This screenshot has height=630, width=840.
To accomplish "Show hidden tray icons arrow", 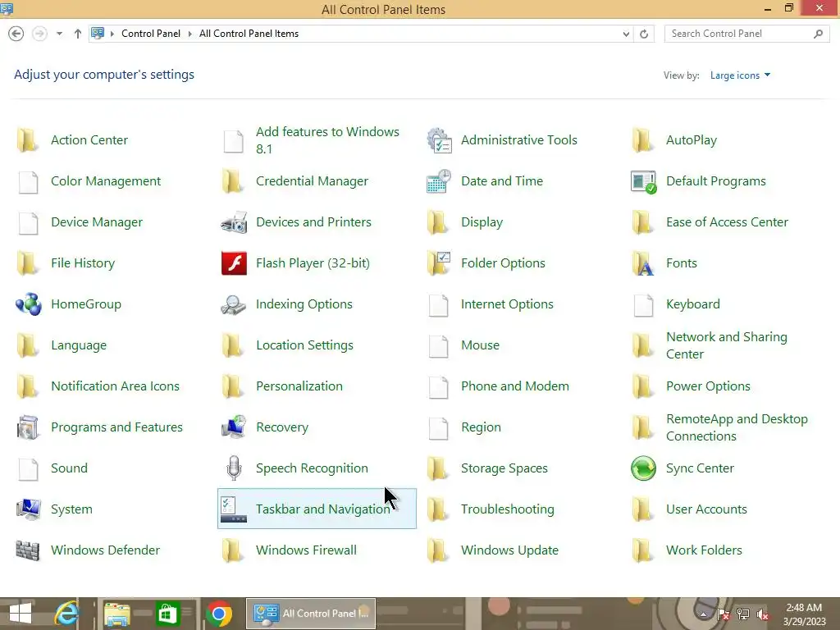I will point(703,615).
